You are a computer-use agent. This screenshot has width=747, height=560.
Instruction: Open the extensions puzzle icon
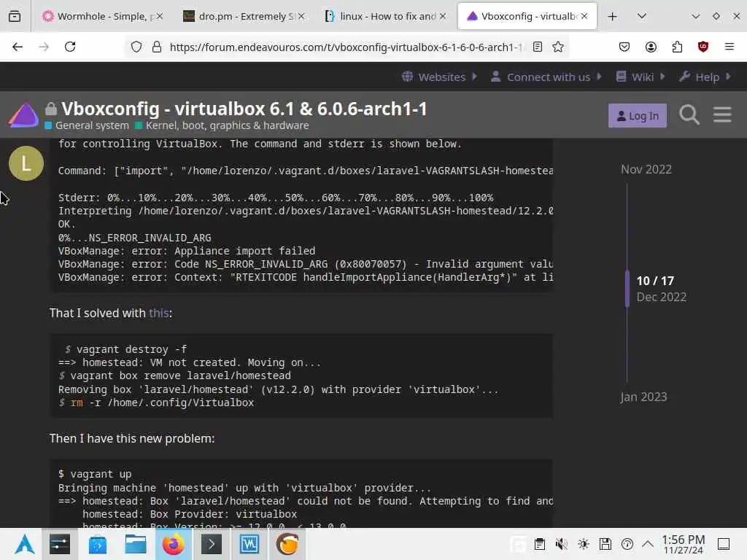click(x=677, y=47)
